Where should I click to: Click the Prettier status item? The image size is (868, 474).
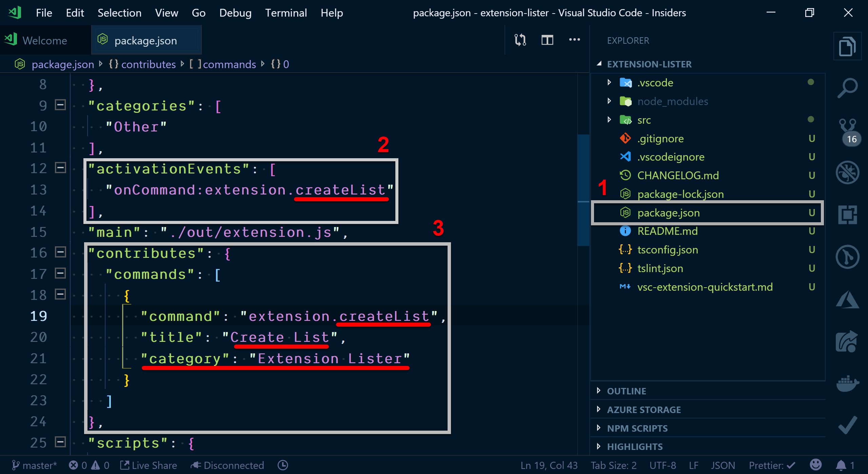[x=772, y=465]
